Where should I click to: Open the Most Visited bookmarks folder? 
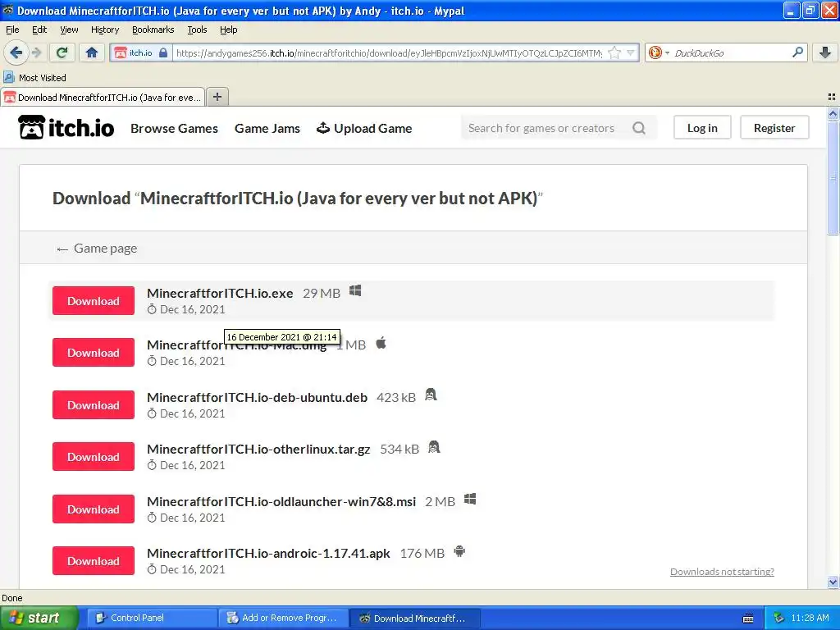click(x=34, y=78)
